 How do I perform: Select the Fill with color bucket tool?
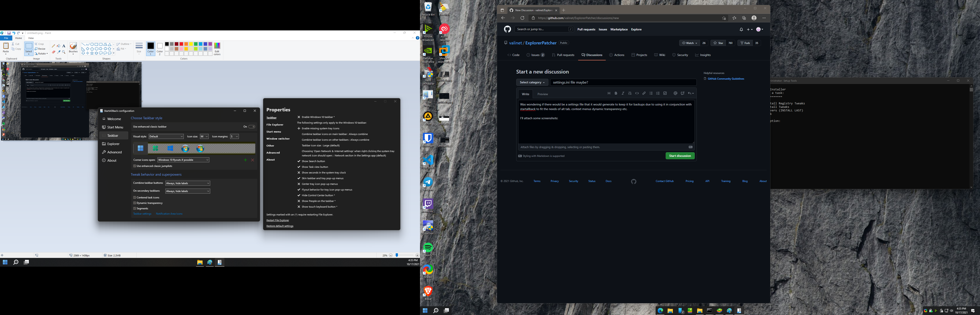coord(59,46)
